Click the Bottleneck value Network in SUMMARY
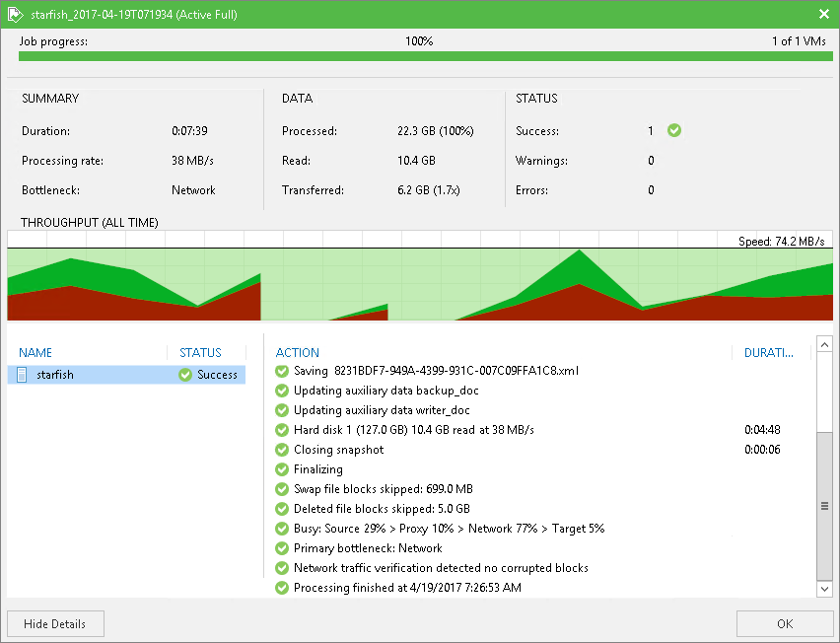 [193, 190]
